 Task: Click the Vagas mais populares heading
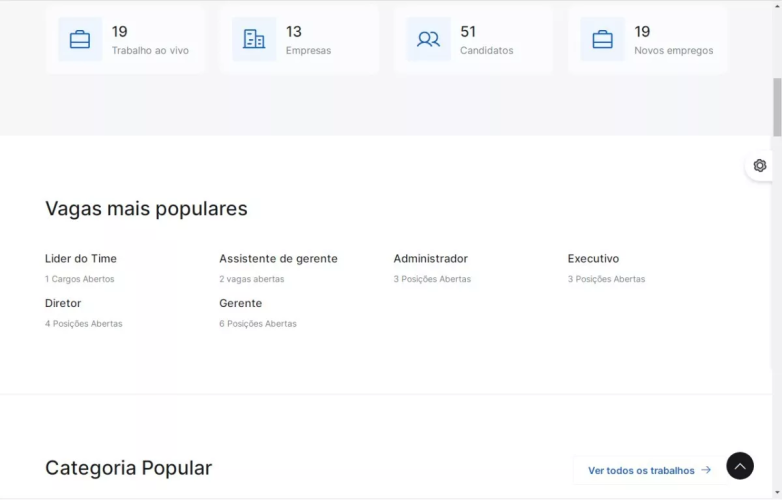tap(146, 209)
